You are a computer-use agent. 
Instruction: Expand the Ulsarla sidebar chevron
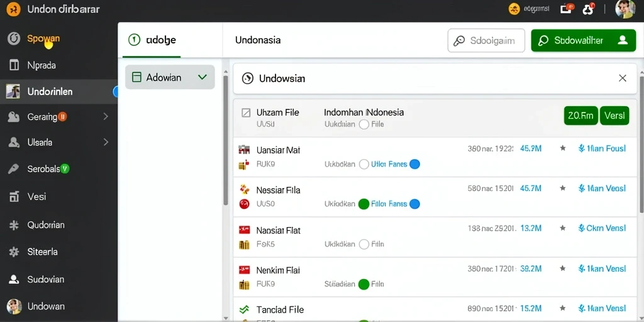click(x=106, y=142)
